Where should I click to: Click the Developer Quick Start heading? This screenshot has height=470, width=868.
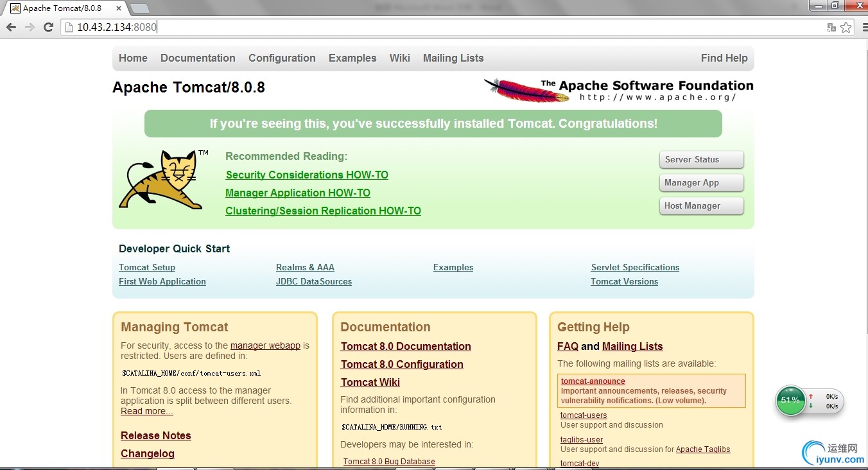pyautogui.click(x=174, y=248)
